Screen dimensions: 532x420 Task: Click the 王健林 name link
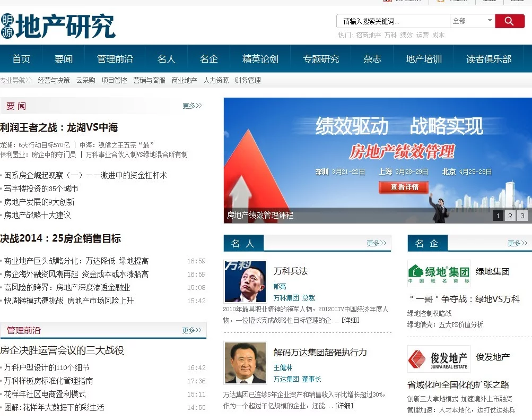point(283,367)
